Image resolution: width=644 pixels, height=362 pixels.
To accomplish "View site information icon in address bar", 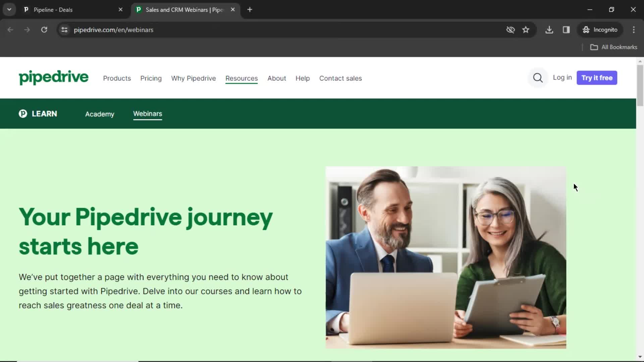I will 64,30.
